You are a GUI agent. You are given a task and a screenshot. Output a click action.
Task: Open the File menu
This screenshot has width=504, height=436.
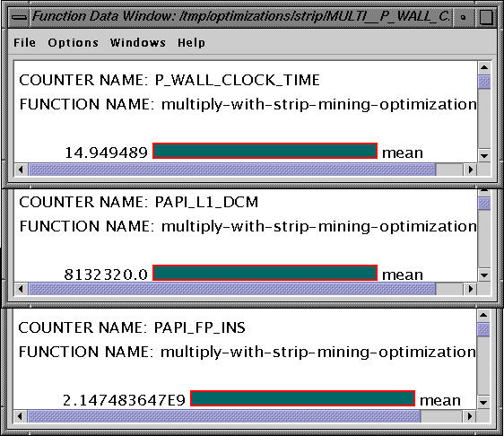pos(24,42)
